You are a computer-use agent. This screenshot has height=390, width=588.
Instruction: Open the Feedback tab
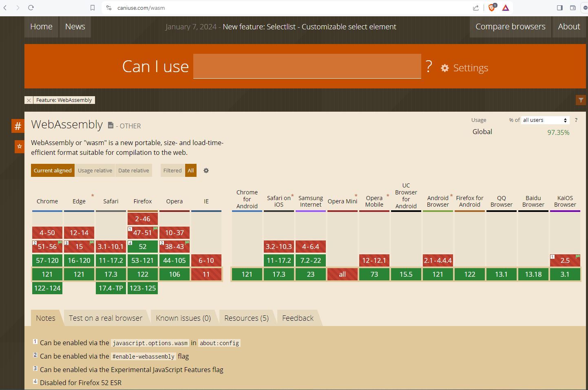point(298,318)
